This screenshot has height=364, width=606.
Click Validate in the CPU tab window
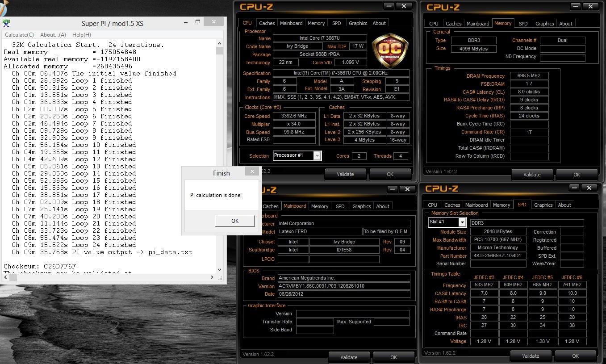(345, 174)
